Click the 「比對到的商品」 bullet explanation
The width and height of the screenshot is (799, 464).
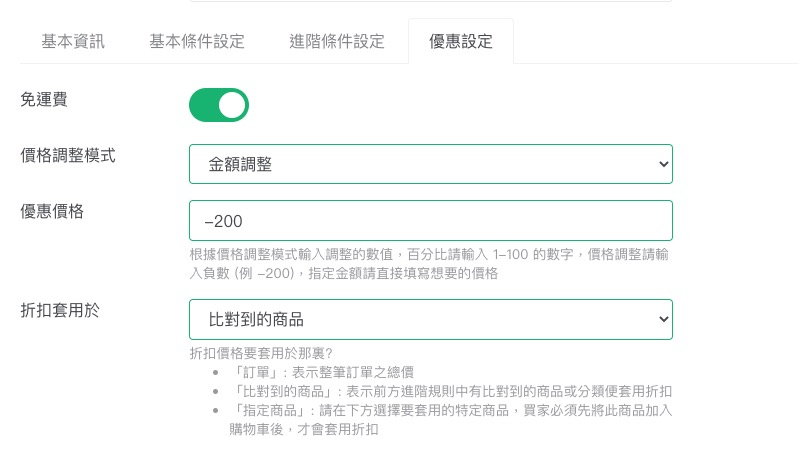(x=452, y=391)
